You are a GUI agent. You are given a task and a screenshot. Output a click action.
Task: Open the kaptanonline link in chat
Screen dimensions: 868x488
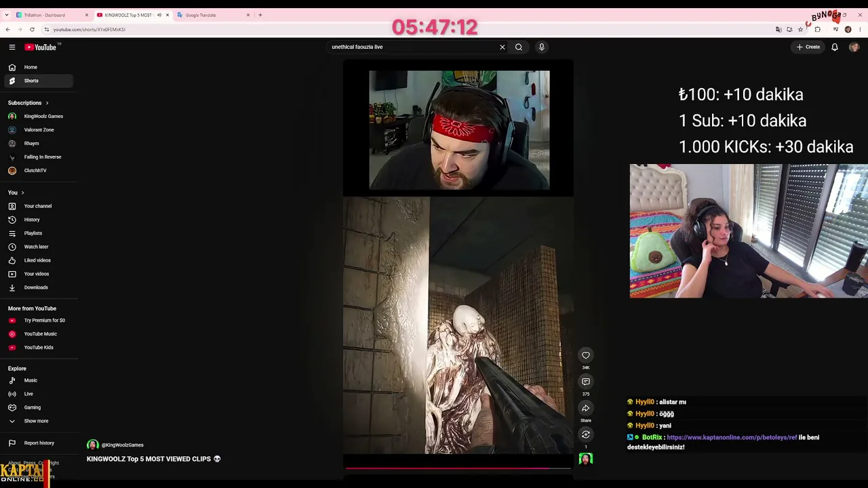732,438
